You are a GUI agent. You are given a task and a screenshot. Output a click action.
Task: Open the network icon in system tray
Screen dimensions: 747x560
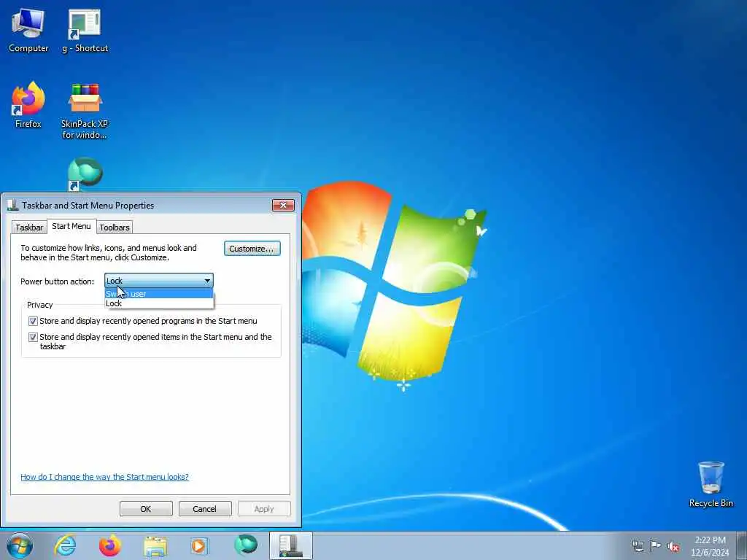[x=638, y=546]
